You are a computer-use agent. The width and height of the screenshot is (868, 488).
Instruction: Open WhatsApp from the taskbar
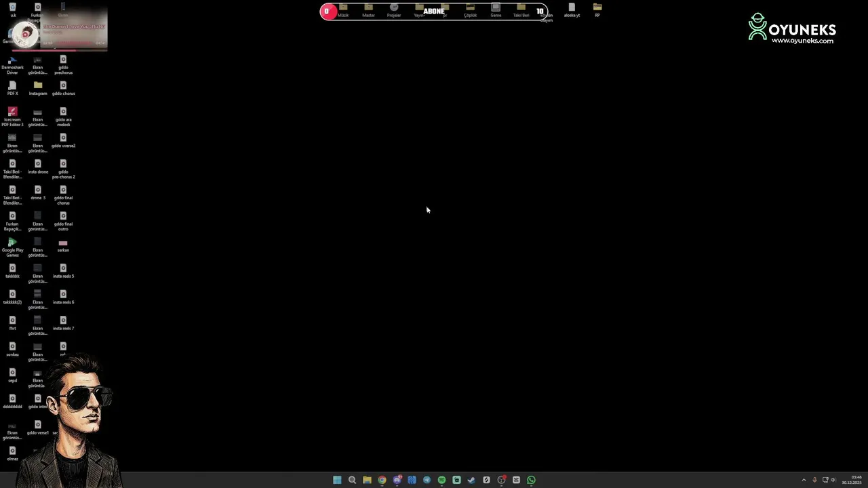[531, 480]
